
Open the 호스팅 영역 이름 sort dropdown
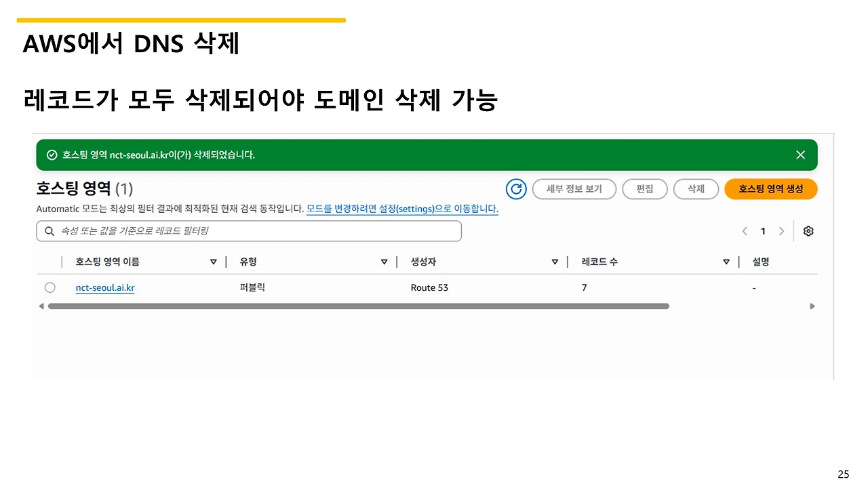(214, 262)
